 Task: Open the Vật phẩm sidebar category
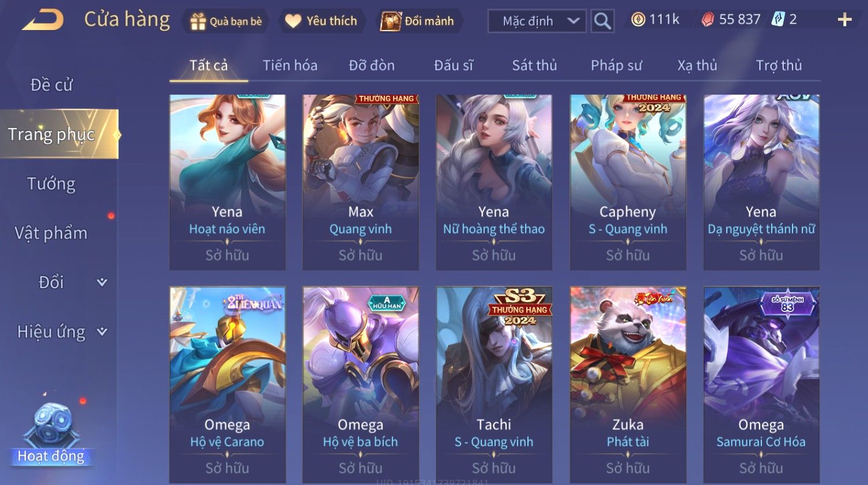pyautogui.click(x=51, y=233)
